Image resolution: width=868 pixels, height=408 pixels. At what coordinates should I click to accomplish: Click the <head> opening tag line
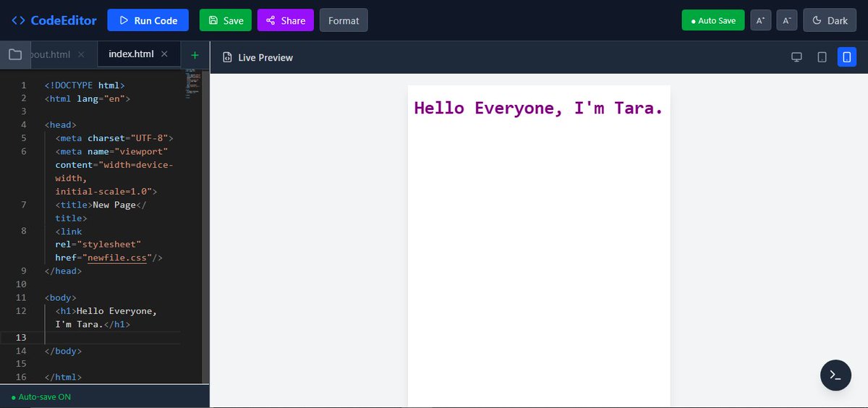[x=61, y=124]
